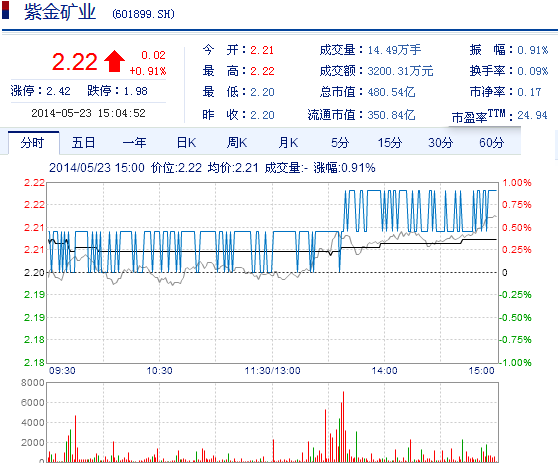Viewport: 558px width, 463px height.
Task: Select the 30分 tab
Action: tap(441, 143)
